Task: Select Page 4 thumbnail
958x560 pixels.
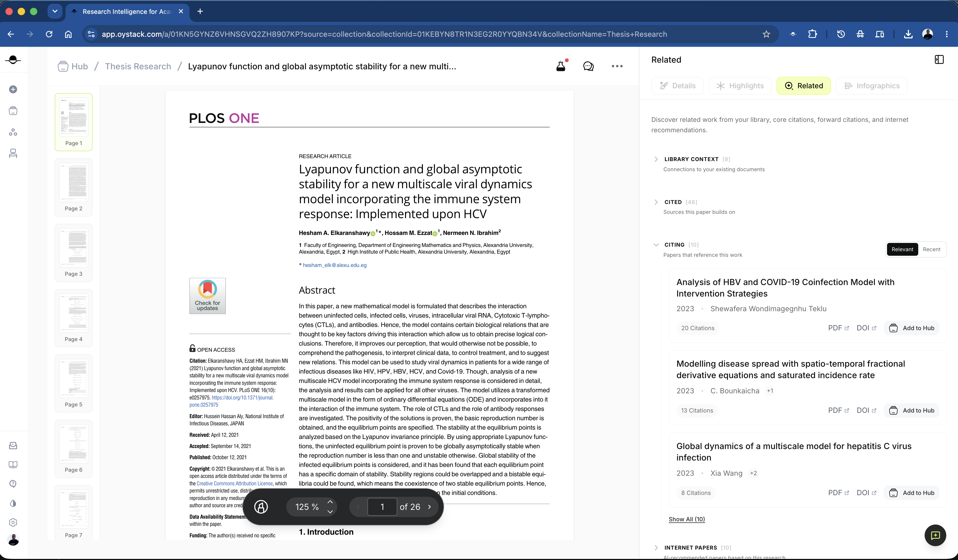Action: point(73,318)
